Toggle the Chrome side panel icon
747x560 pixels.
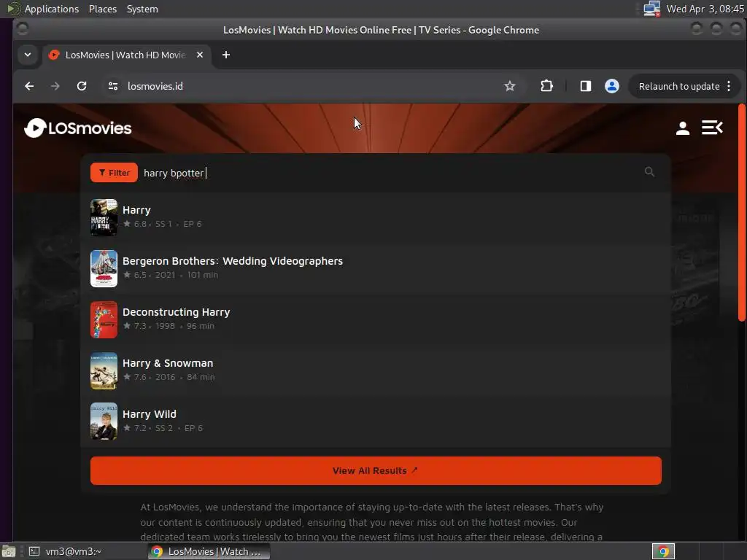coord(586,86)
